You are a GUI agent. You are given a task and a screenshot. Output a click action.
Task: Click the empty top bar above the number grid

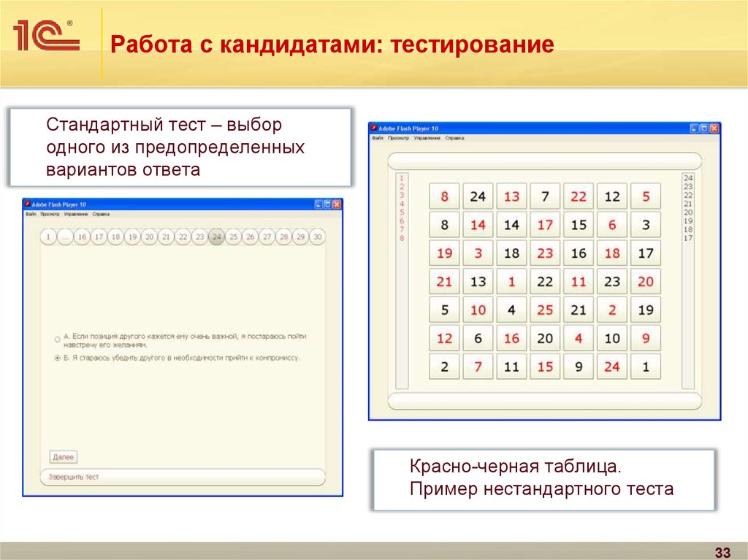pos(544,161)
